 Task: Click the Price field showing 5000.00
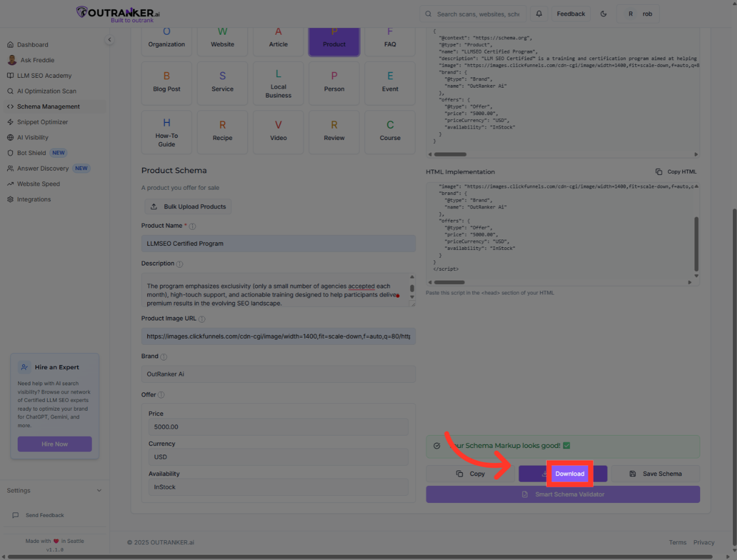click(x=278, y=427)
